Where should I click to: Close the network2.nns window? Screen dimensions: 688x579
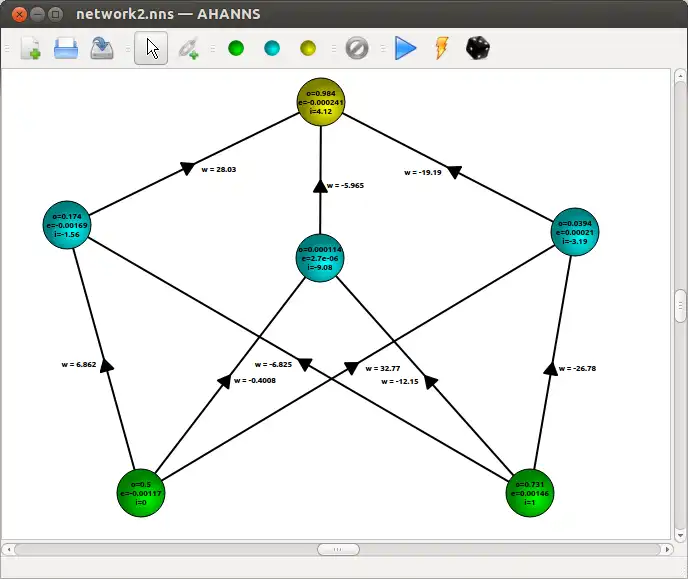[19, 14]
